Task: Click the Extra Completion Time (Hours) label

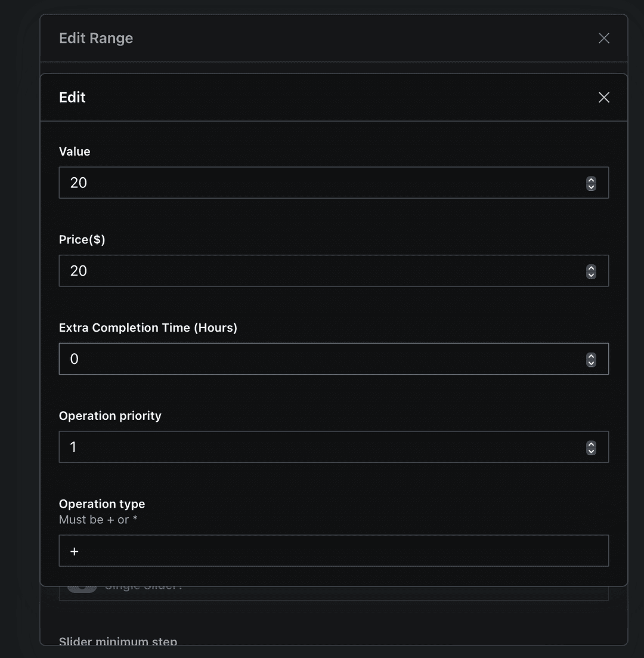Action: [148, 328]
